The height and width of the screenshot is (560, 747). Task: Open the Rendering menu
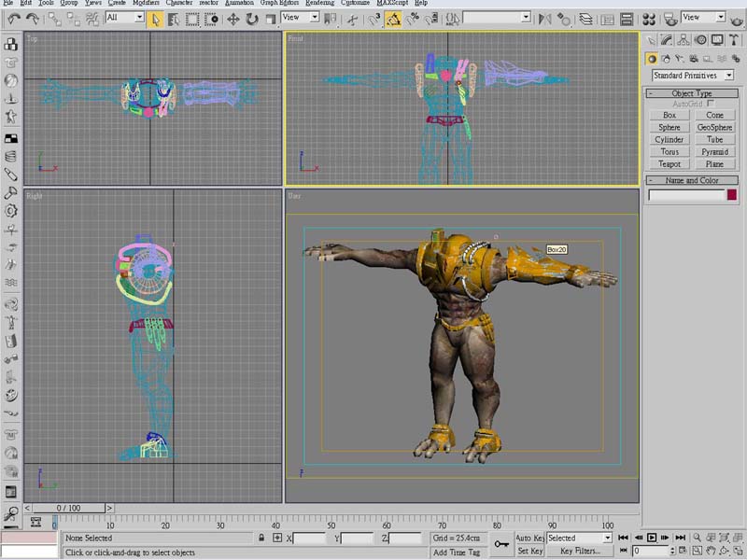(319, 3)
